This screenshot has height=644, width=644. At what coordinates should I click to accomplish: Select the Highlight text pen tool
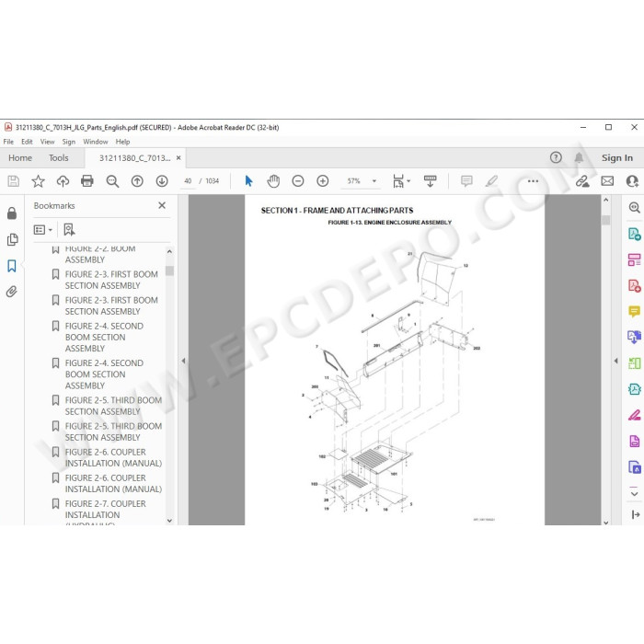tap(491, 181)
